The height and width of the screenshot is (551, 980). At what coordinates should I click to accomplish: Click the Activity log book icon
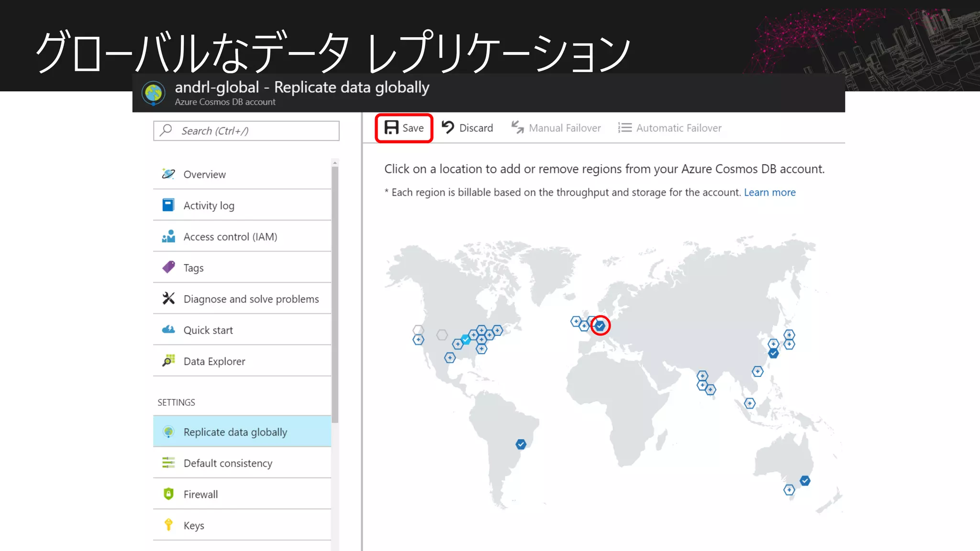[x=168, y=205]
